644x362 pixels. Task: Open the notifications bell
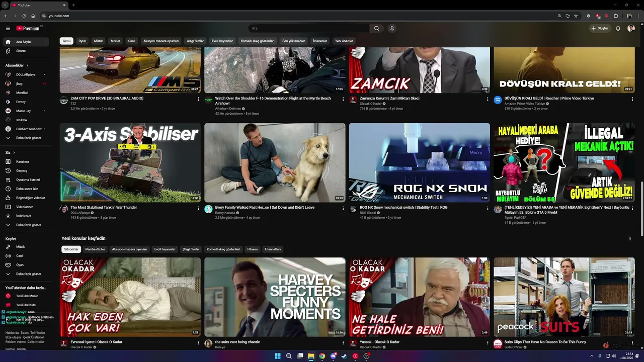[x=618, y=29]
